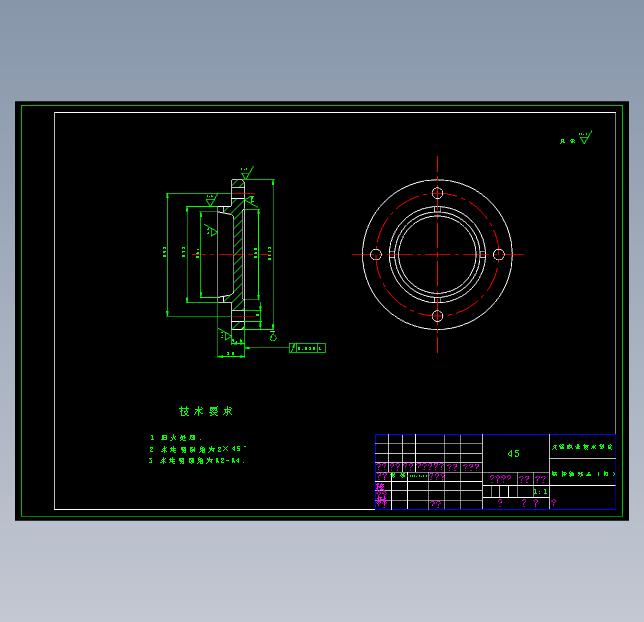Image resolution: width=644 pixels, height=622 pixels.
Task: Select the part name text below the title cell
Action: pos(583,474)
